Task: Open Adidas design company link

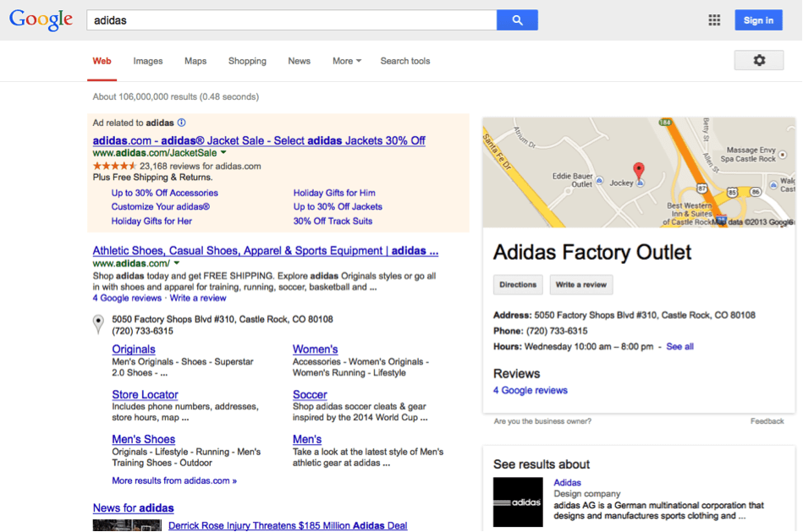Action: point(568,482)
